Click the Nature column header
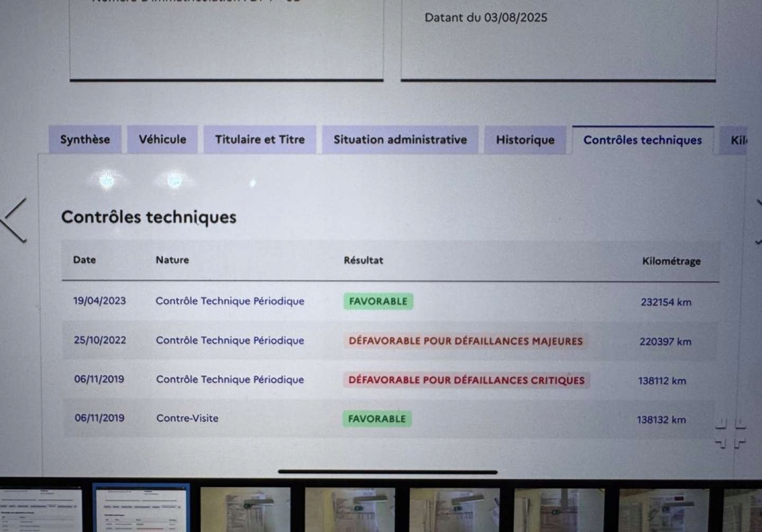 pyautogui.click(x=172, y=260)
